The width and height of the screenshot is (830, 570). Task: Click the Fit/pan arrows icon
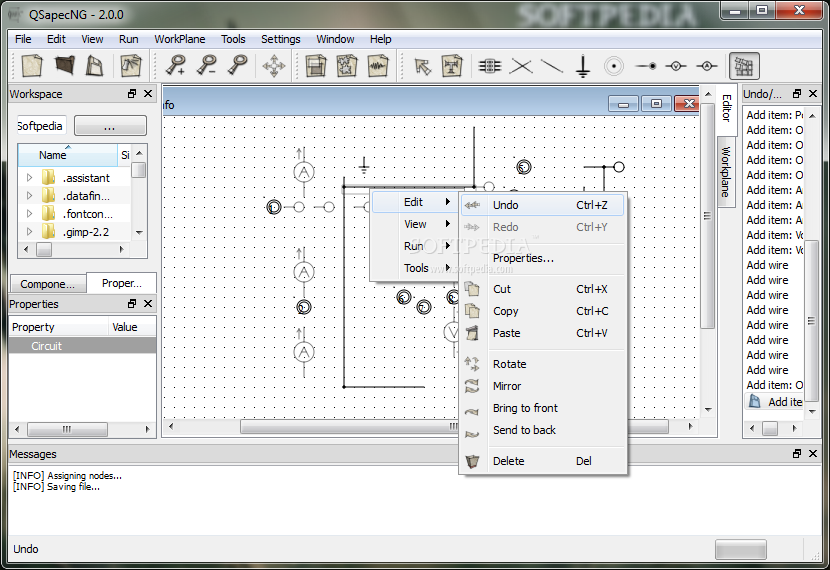[x=274, y=66]
